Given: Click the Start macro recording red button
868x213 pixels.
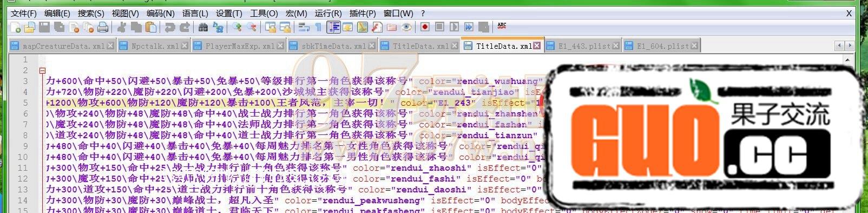Looking at the screenshot, I should tap(425, 27).
